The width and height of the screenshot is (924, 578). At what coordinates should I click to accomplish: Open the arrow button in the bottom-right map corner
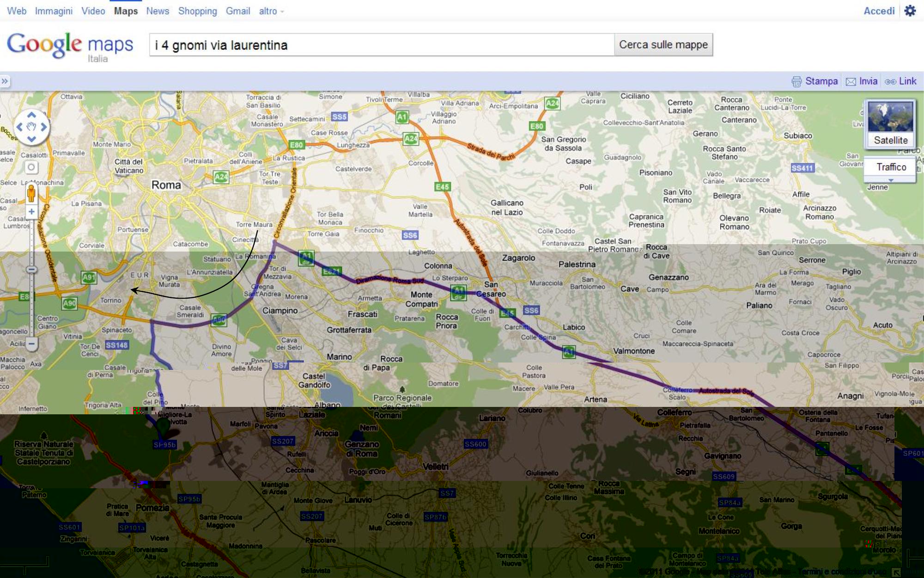pyautogui.click(x=896, y=572)
